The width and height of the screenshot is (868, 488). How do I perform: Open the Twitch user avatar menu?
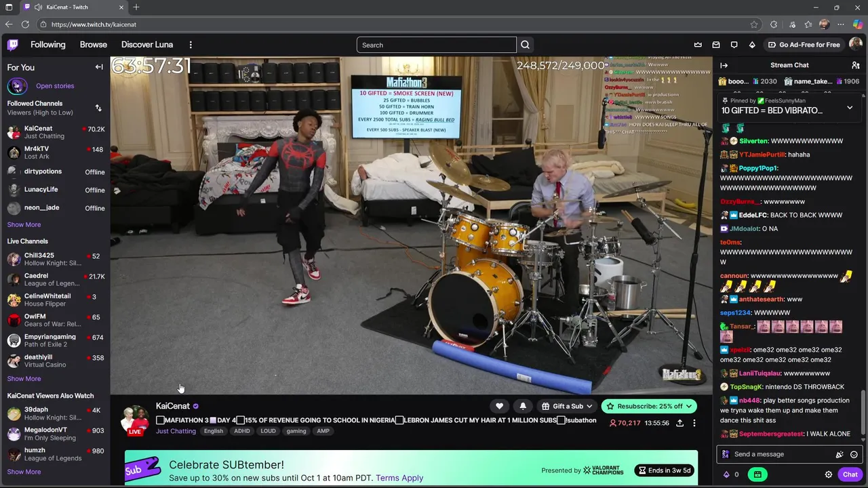click(x=856, y=45)
